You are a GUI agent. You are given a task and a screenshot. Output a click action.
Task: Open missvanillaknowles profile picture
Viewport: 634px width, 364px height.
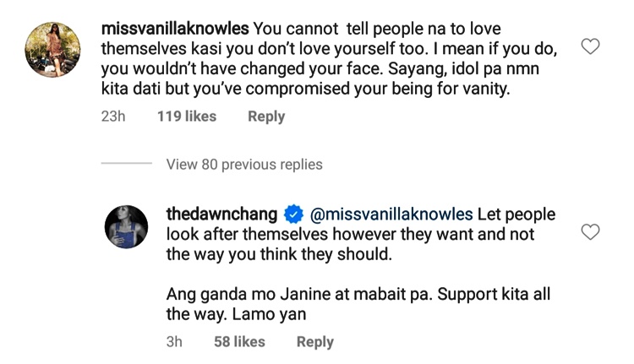click(52, 49)
